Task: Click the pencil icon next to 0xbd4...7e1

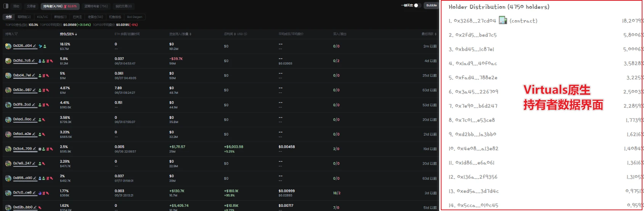Action: [x=34, y=75]
